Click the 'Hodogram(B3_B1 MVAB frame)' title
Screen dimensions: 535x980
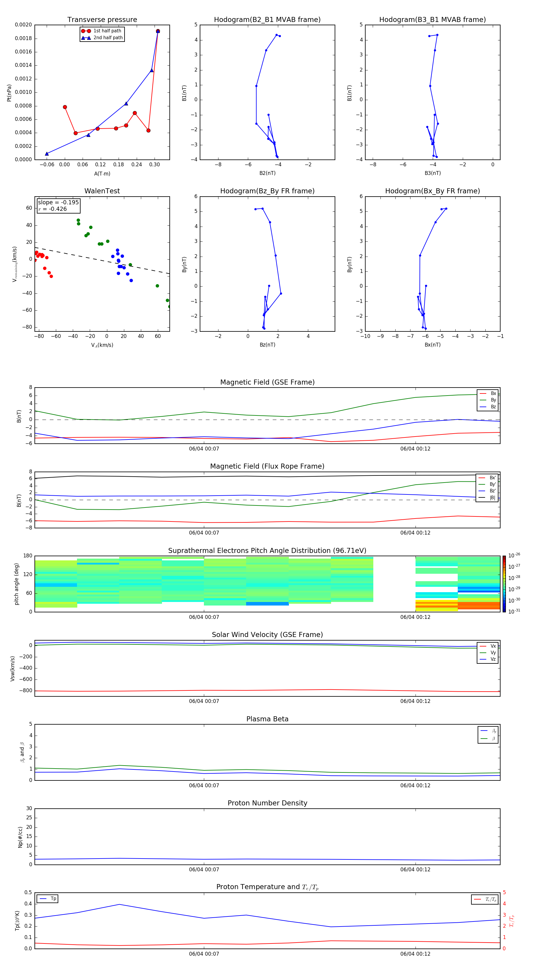click(432, 20)
